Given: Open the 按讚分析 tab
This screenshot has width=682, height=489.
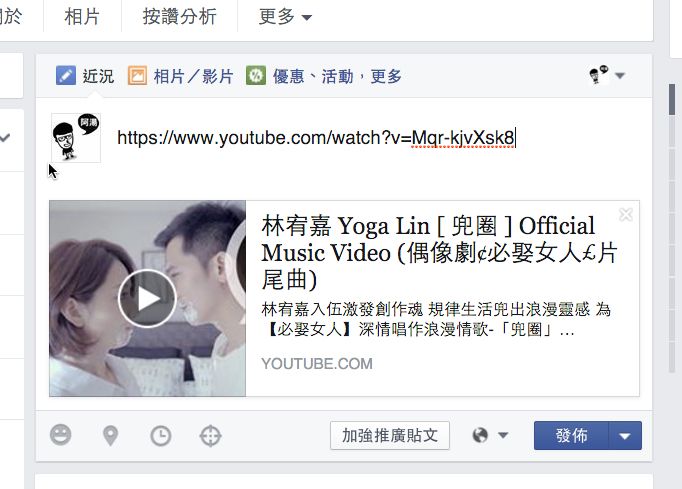Looking at the screenshot, I should click(x=180, y=17).
